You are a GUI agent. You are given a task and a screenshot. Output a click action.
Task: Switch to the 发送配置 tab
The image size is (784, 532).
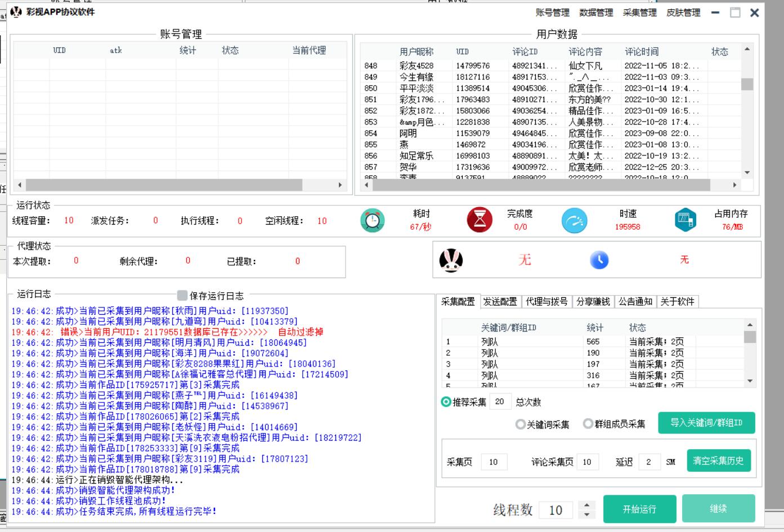point(500,302)
